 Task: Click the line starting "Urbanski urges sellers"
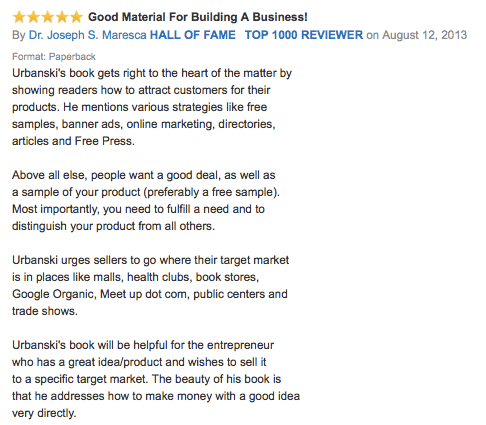pos(150,260)
